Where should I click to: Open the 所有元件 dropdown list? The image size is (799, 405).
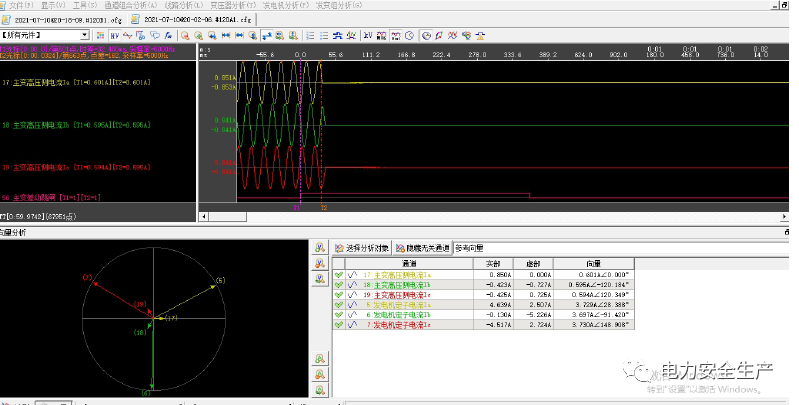point(85,35)
